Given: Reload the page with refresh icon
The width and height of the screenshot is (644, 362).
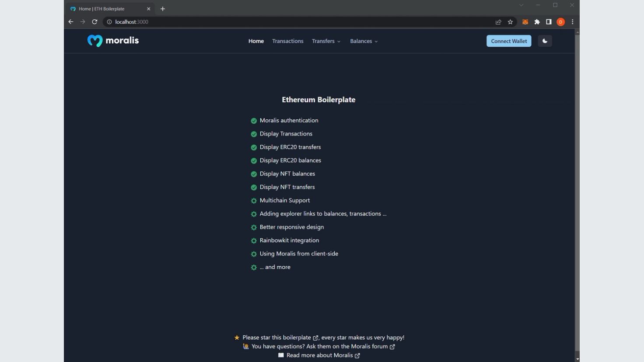Looking at the screenshot, I should tap(94, 22).
